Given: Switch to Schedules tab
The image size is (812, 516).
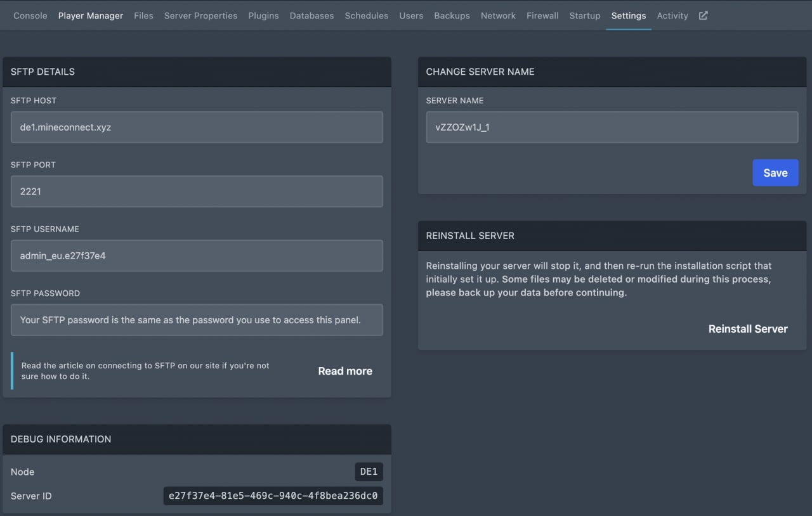Looking at the screenshot, I should [367, 15].
